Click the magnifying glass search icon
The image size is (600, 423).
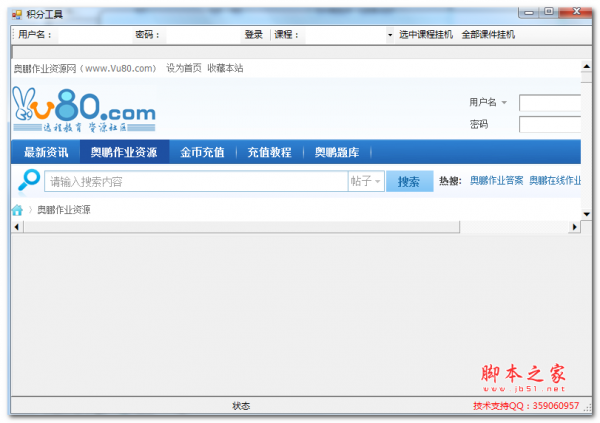click(29, 180)
